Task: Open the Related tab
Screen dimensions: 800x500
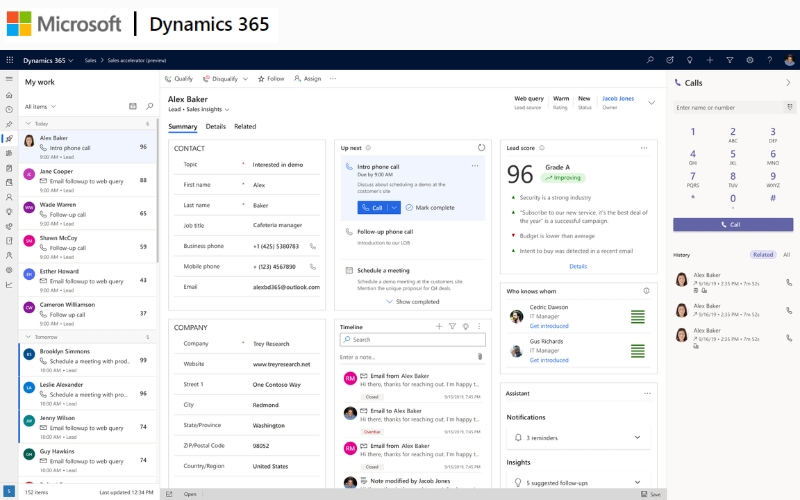Action: [244, 127]
